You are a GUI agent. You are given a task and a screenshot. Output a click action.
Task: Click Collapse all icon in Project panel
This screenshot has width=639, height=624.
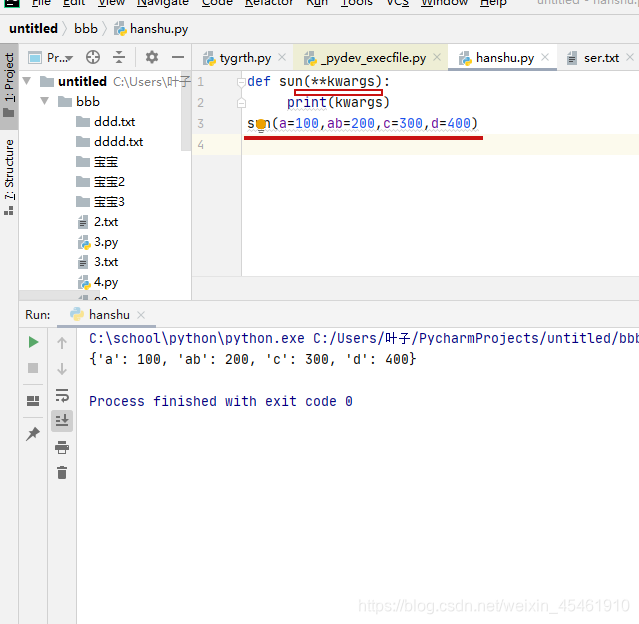119,57
